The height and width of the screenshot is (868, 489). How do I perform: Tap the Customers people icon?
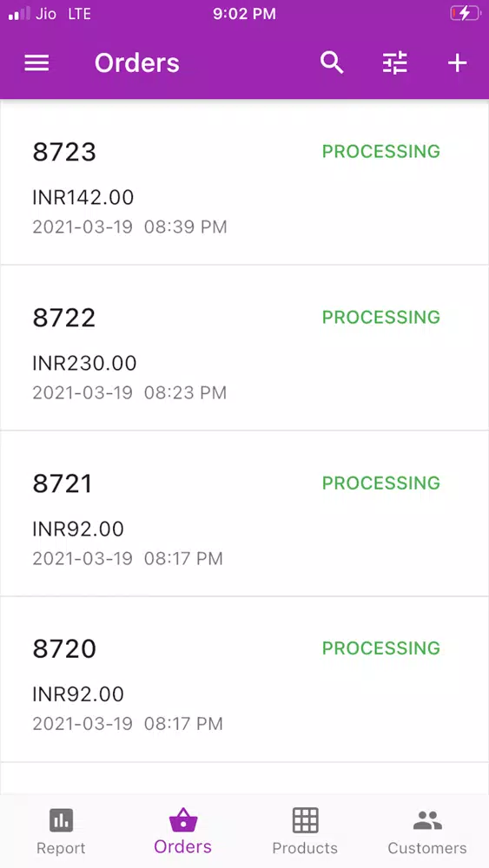[x=427, y=820]
